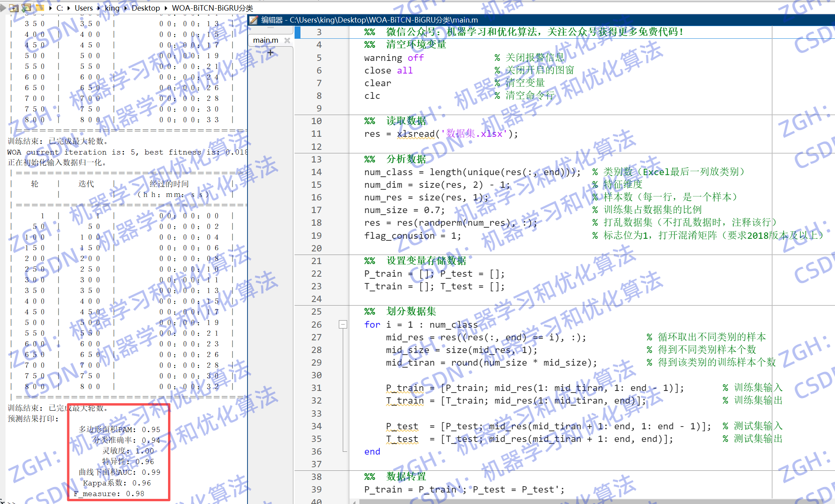Expand the arrow after Users in the path
Screen dimensions: 835x504
[x=98, y=8]
